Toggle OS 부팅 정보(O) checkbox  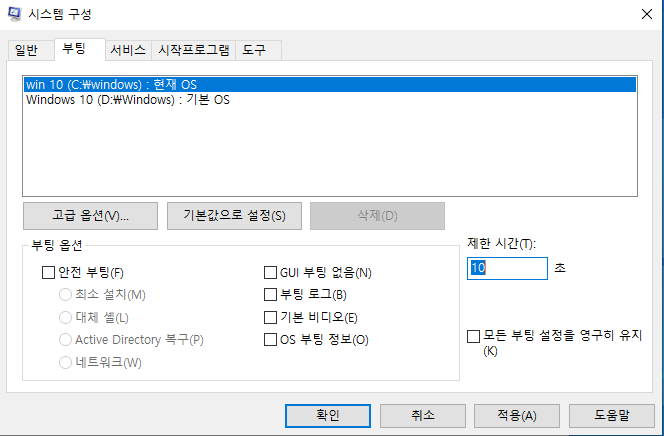[x=270, y=339]
